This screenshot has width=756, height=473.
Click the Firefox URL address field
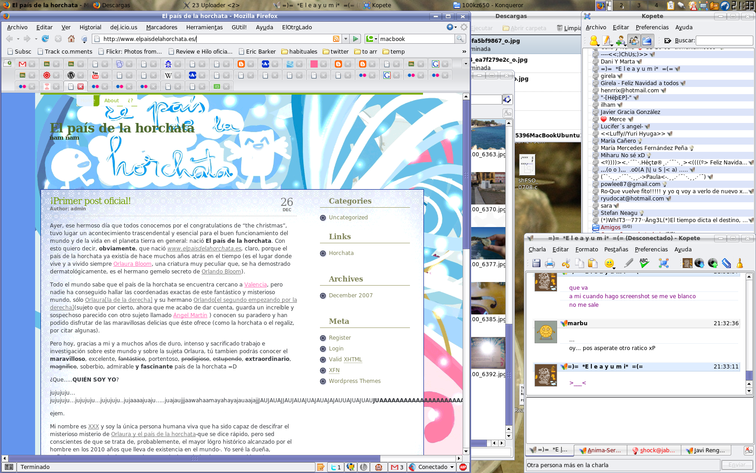[216, 39]
